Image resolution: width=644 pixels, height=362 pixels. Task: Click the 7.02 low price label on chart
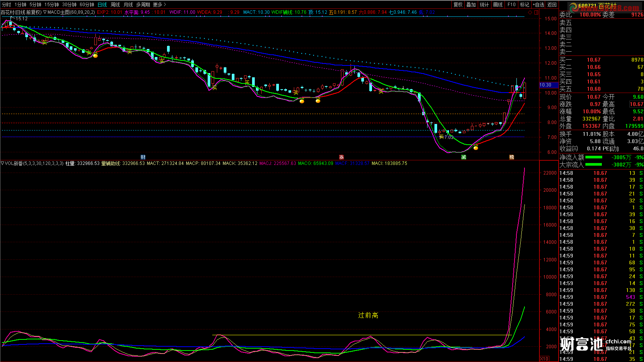point(449,137)
